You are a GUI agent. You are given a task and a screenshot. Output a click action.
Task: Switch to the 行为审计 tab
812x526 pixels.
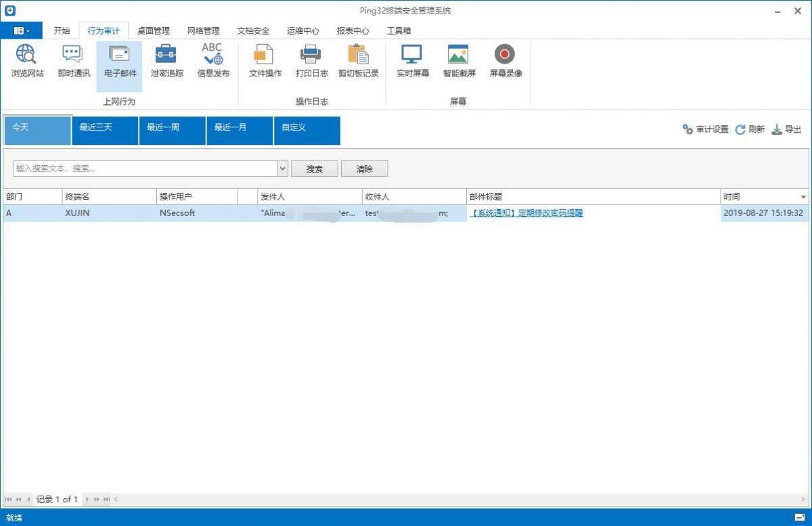tap(104, 30)
